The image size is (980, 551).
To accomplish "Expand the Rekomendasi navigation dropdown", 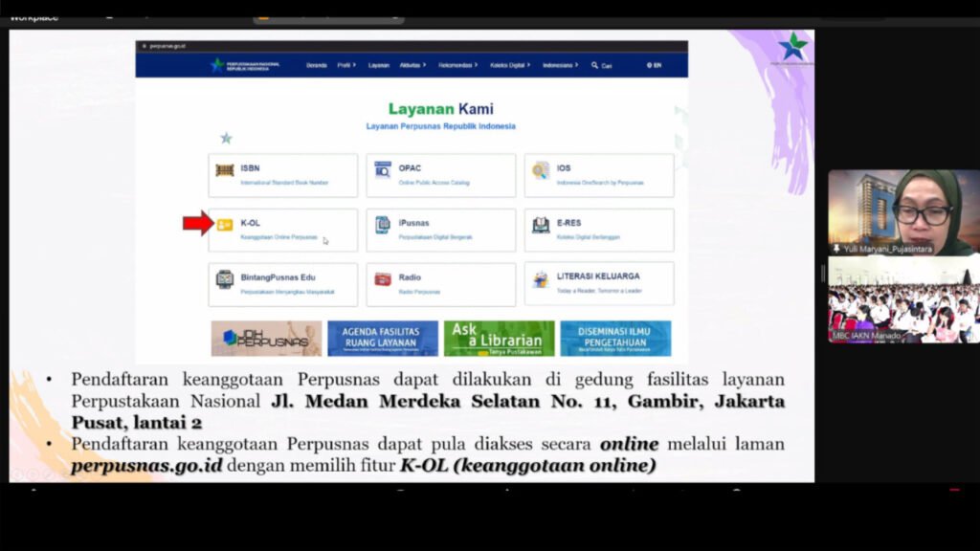I will click(x=457, y=65).
